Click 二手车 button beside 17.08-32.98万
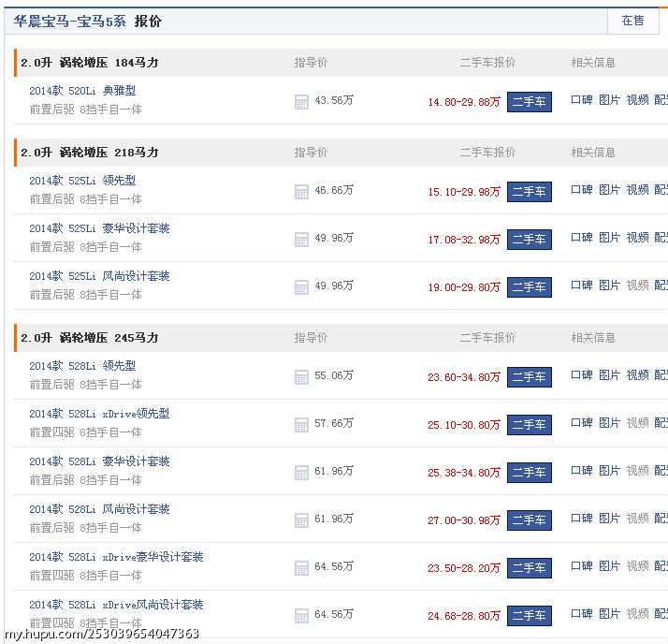Image resolution: width=668 pixels, height=644 pixels. click(x=530, y=240)
